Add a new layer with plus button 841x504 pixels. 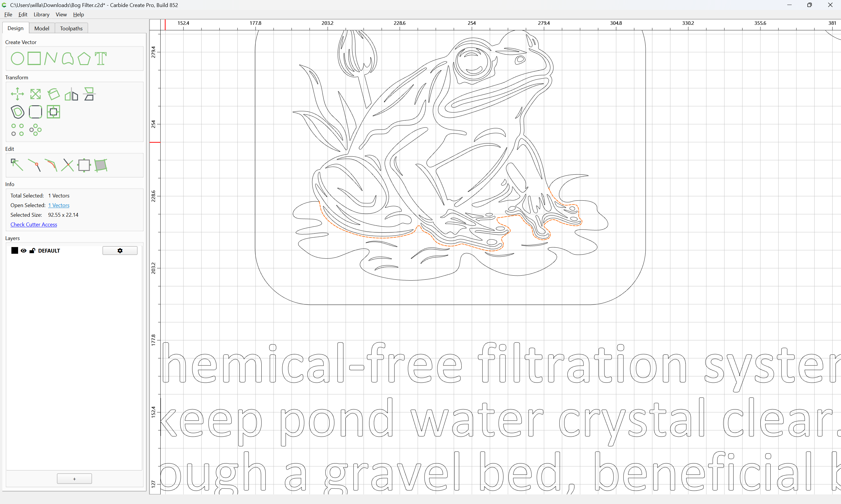click(x=74, y=479)
